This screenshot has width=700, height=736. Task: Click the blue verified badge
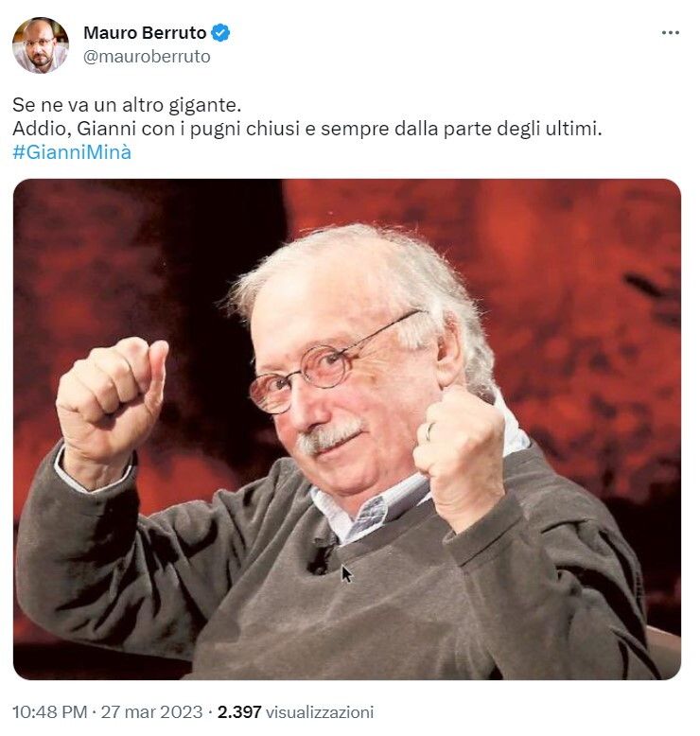point(220,33)
